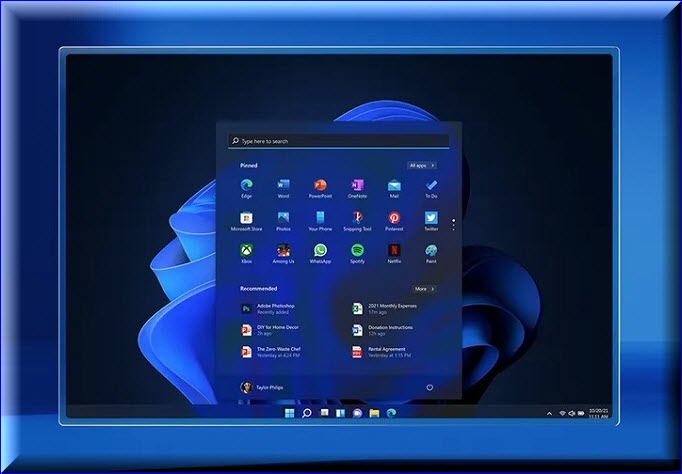The image size is (682, 474).
Task: Open DIY for Home Decor presentation
Action: [x=270, y=330]
